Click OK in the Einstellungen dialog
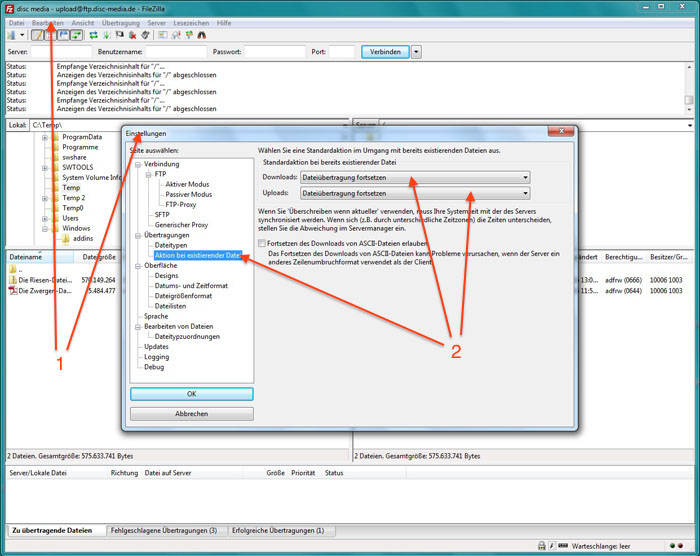700x556 pixels. click(192, 394)
